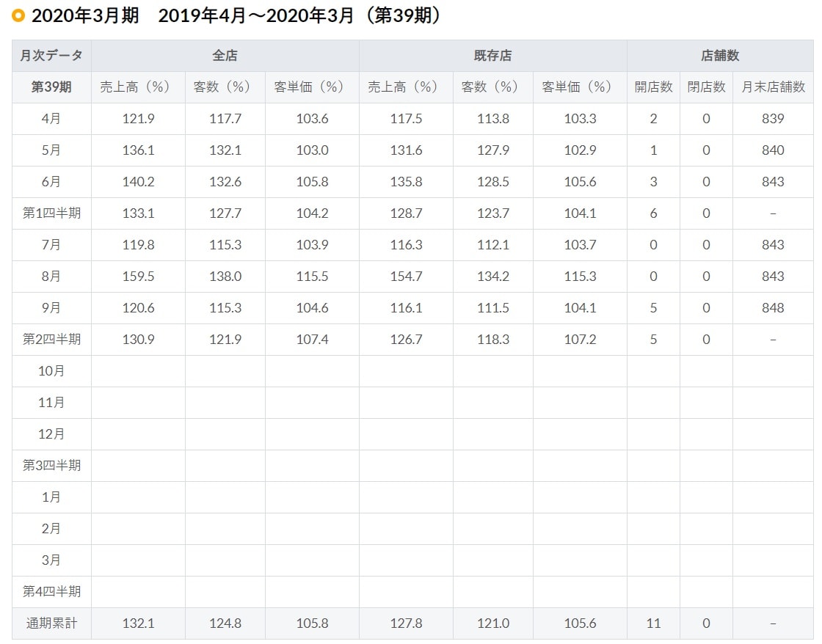Click the 8月 row label
This screenshot has height=644, width=822.
coord(51,276)
